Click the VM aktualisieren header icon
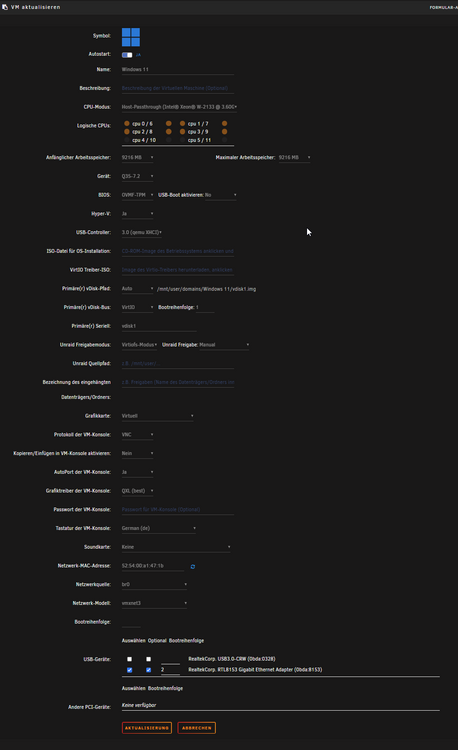458x750 pixels. (x=5, y=7)
